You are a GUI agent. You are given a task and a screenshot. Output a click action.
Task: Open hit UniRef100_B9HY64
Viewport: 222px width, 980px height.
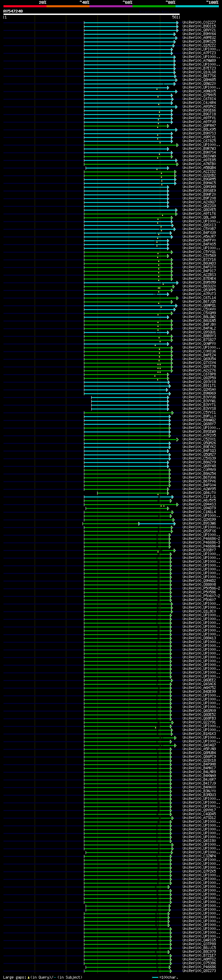pyautogui.click(x=199, y=34)
